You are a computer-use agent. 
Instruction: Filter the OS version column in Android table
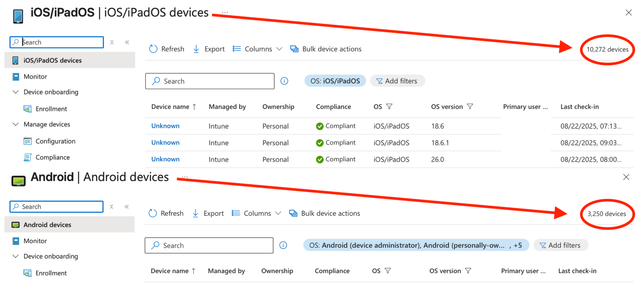click(x=468, y=271)
